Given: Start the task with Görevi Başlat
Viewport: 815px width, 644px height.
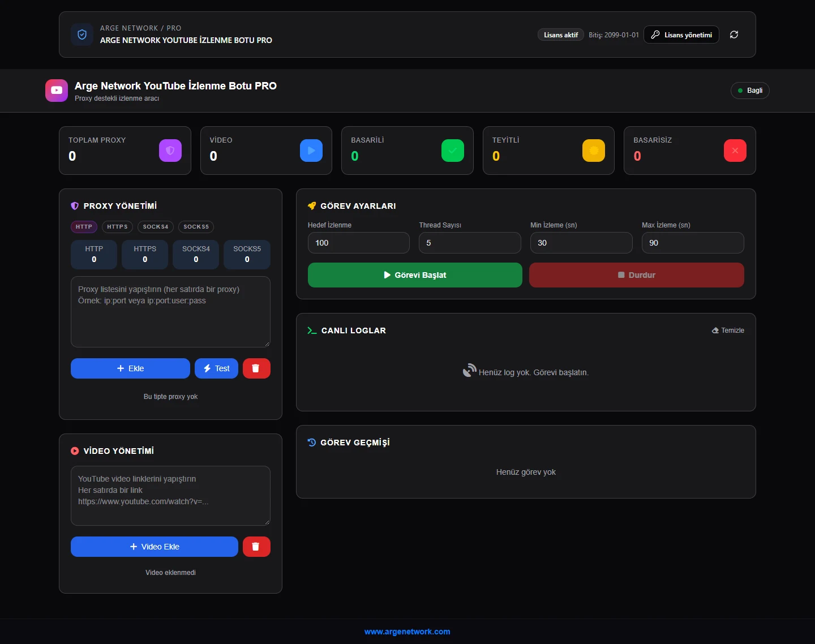Looking at the screenshot, I should pyautogui.click(x=415, y=275).
